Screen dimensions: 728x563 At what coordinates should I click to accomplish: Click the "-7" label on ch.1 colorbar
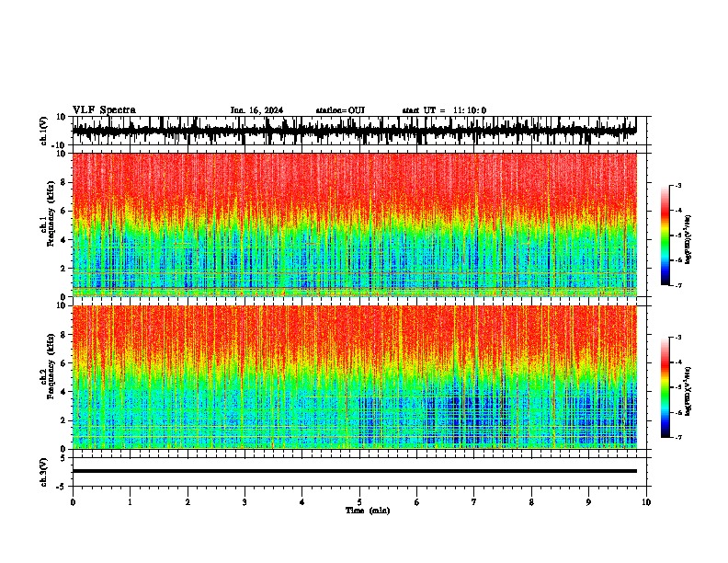(677, 285)
